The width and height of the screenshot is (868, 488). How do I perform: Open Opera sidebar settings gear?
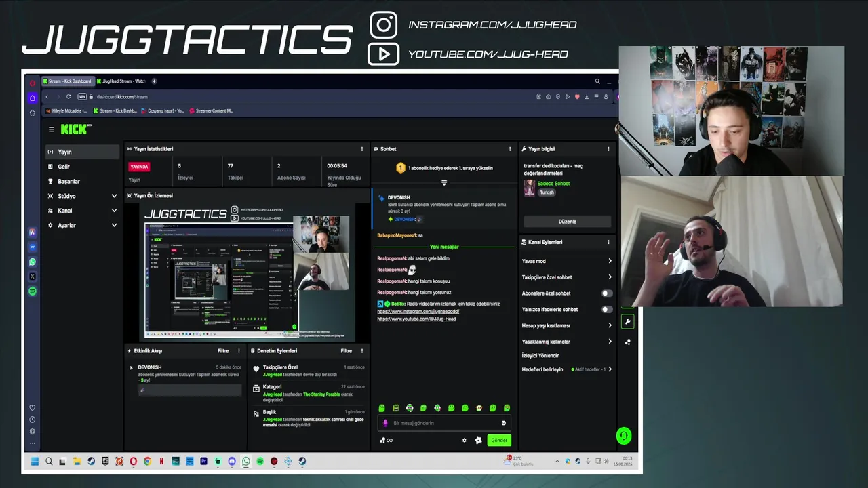click(32, 431)
